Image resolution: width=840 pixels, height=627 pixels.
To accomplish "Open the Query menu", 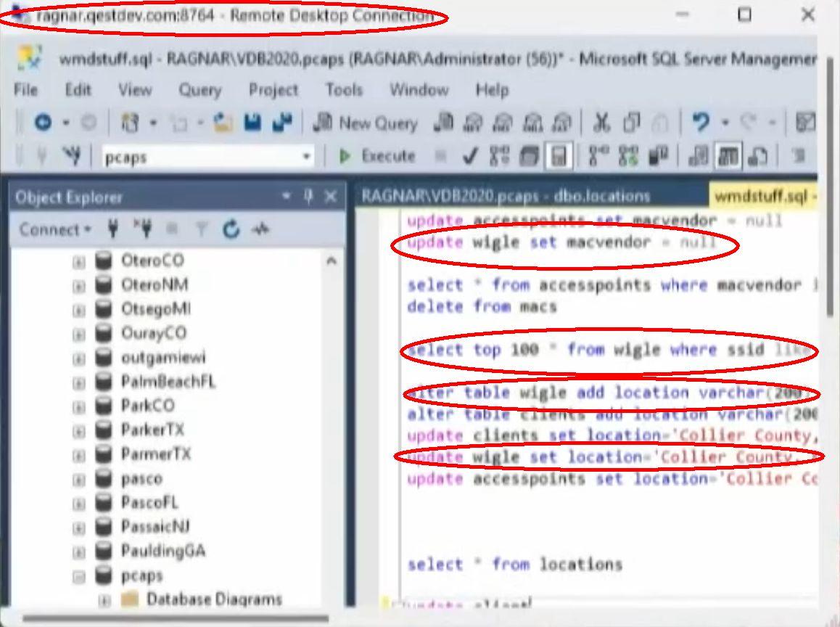I will point(199,90).
